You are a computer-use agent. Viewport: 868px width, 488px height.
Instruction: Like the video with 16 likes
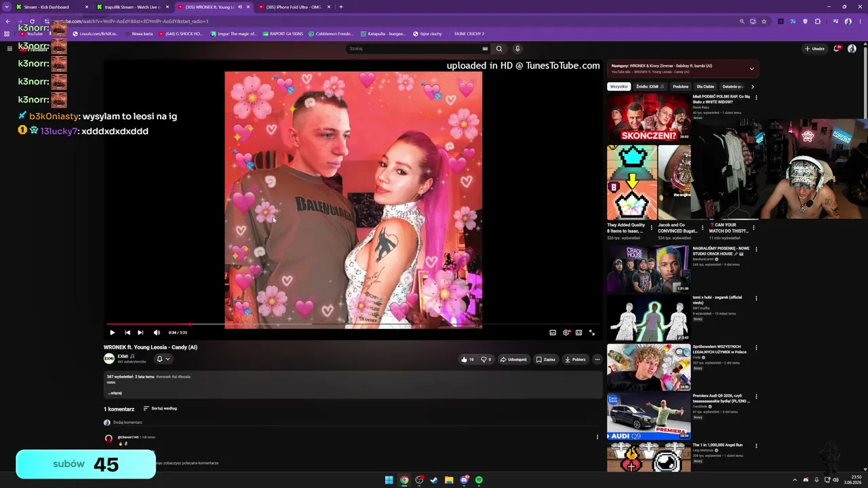click(x=468, y=359)
